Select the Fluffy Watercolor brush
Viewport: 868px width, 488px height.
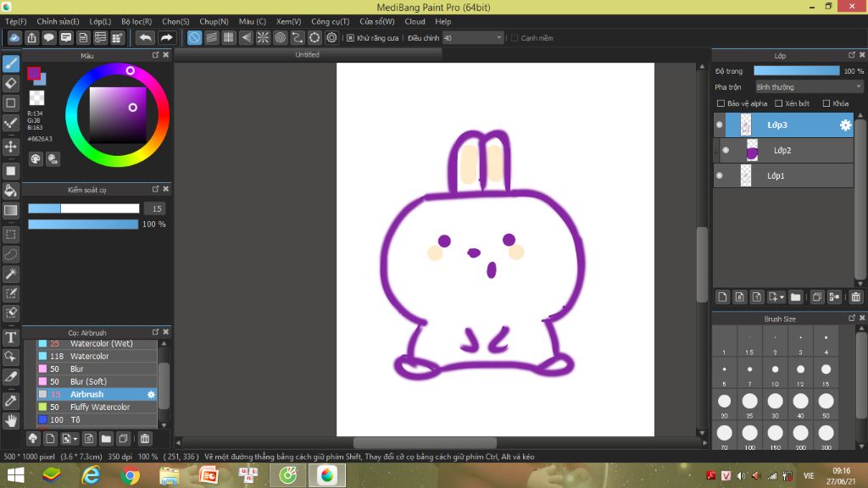97,408
